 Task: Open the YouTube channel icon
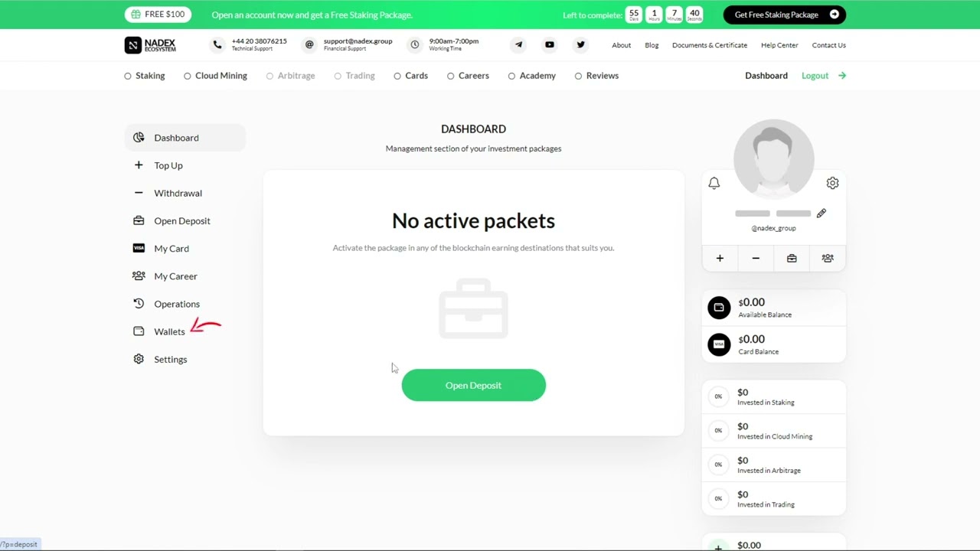click(x=549, y=44)
